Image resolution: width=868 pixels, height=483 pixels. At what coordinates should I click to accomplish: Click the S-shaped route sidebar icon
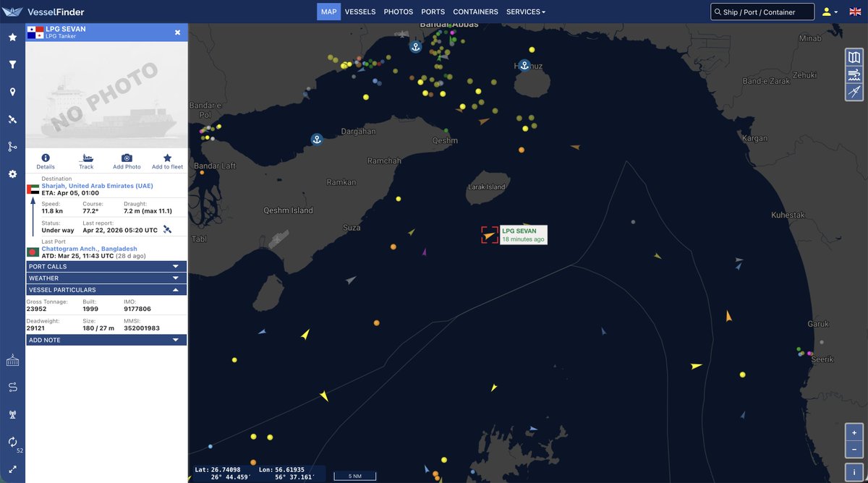12,388
